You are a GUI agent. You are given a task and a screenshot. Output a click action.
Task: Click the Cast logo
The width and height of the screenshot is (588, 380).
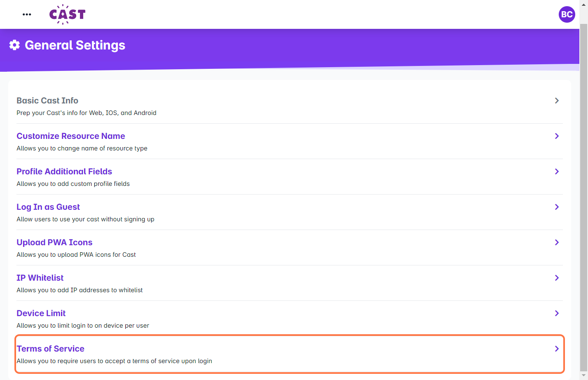click(x=67, y=14)
